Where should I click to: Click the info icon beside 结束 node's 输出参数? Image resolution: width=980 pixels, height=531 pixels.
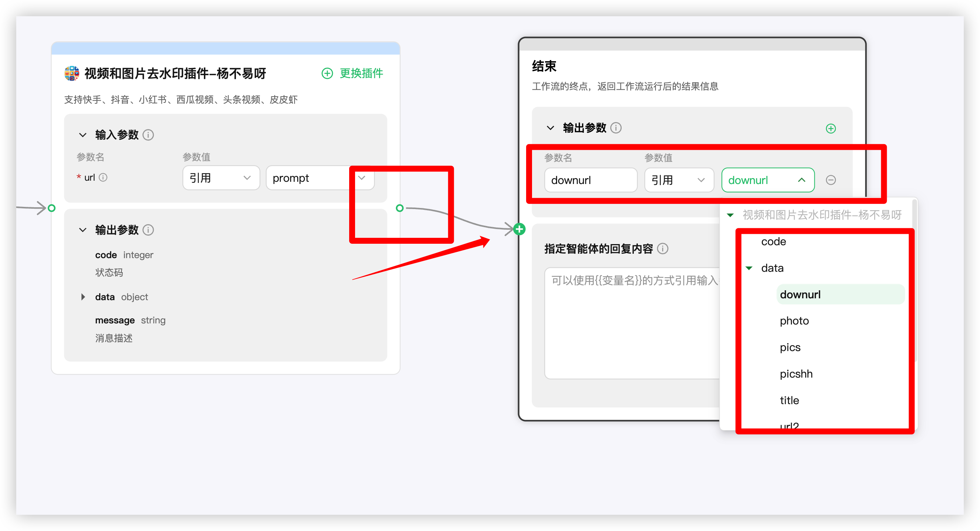pyautogui.click(x=616, y=128)
